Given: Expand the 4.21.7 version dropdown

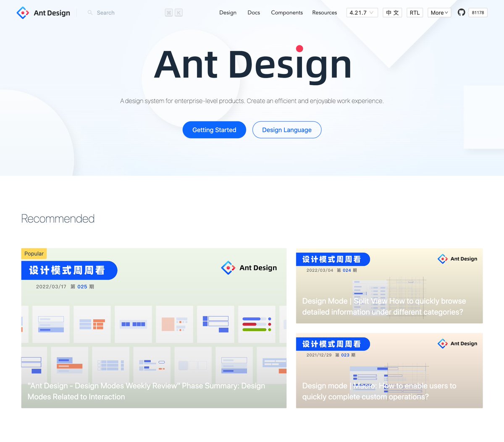Looking at the screenshot, I should (x=362, y=13).
